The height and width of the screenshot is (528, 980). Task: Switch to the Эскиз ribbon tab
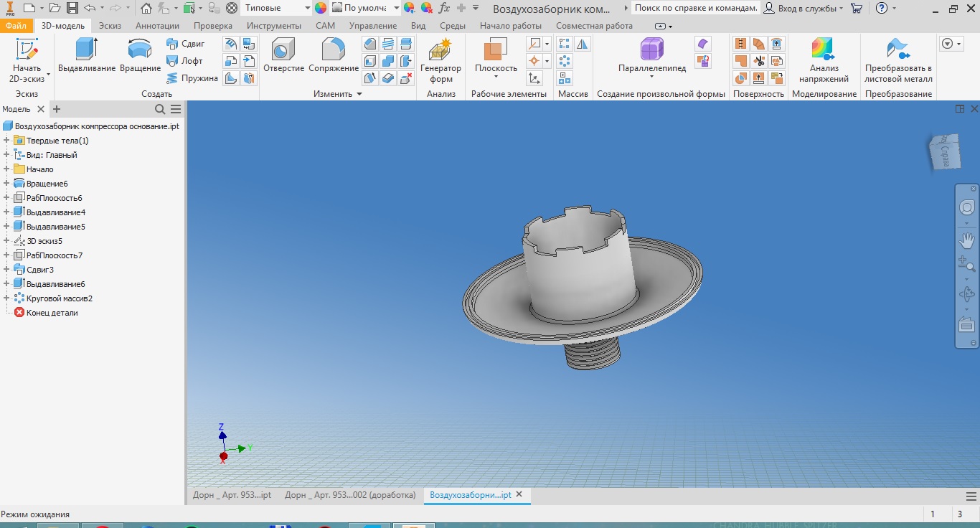tap(110, 26)
